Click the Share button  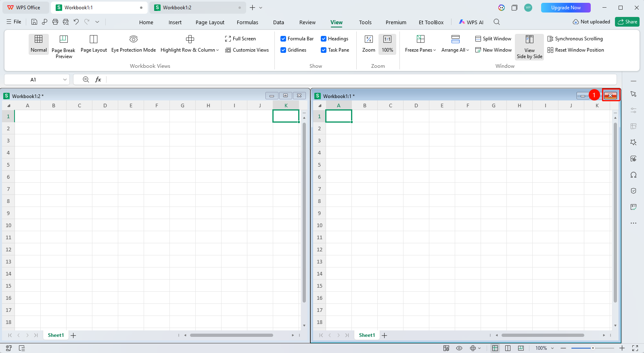pos(627,22)
